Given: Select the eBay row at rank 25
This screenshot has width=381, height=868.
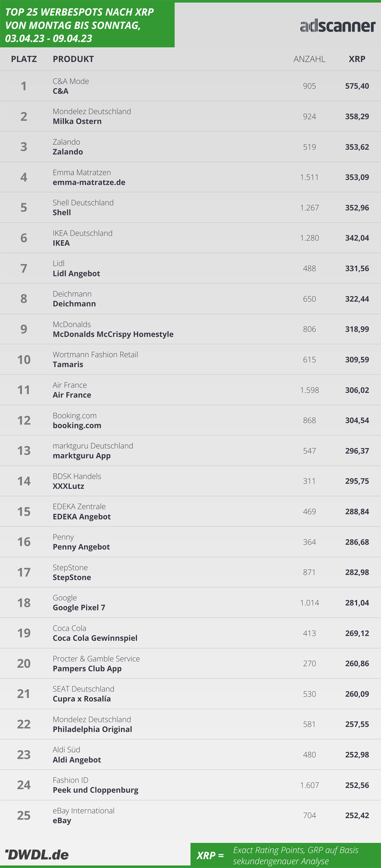Looking at the screenshot, I should 190,816.
